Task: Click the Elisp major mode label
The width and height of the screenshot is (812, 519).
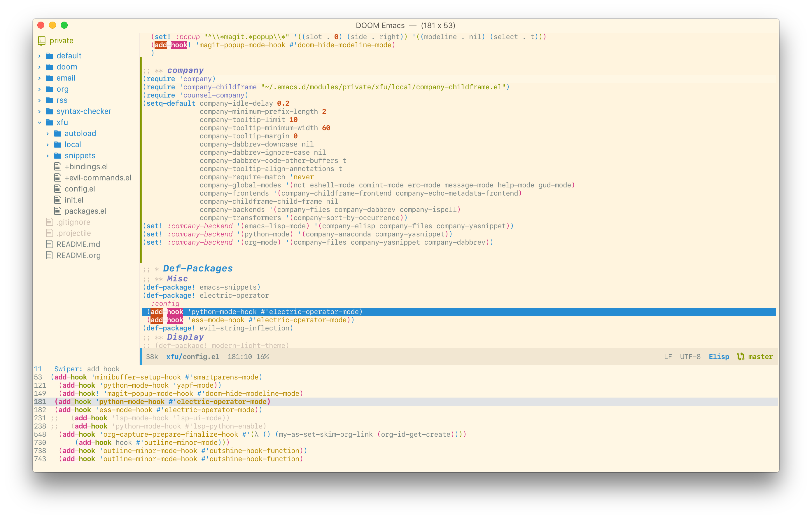Action: point(719,356)
